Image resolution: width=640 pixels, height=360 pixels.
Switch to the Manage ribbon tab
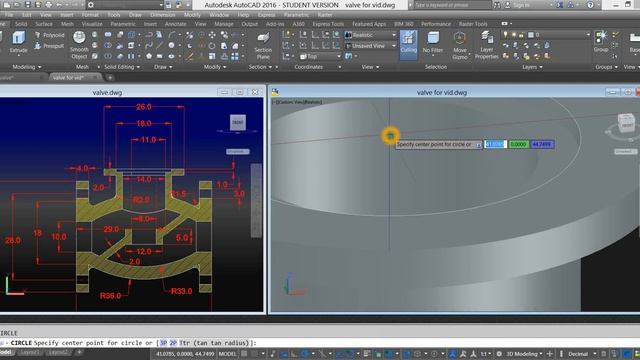pos(224,24)
